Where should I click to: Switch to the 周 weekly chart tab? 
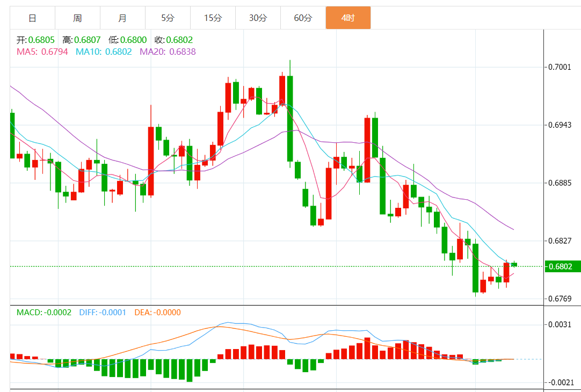[x=77, y=18]
